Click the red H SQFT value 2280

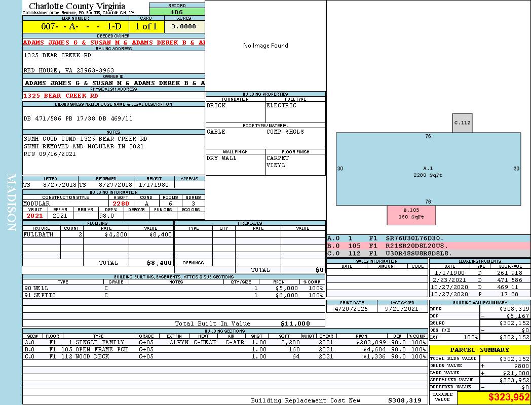pyautogui.click(x=121, y=204)
